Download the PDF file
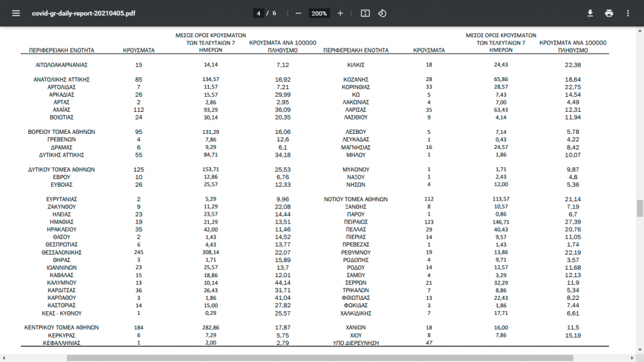Image resolution: width=644 pixels, height=362 pixels. [590, 13]
